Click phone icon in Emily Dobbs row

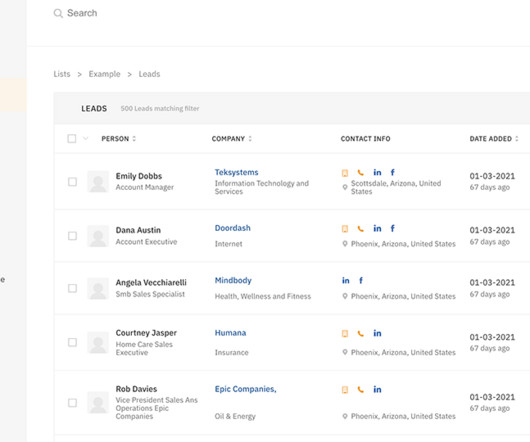pyautogui.click(x=361, y=173)
